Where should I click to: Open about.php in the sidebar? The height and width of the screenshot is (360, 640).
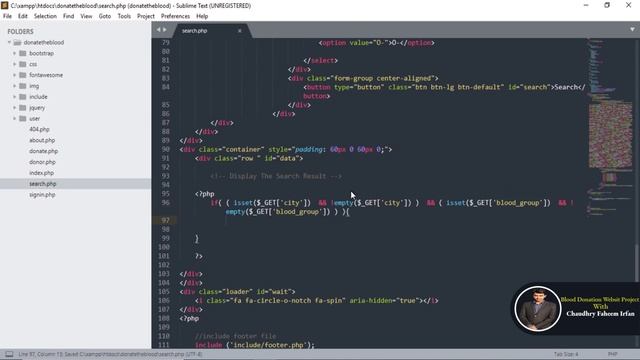pyautogui.click(x=42, y=140)
